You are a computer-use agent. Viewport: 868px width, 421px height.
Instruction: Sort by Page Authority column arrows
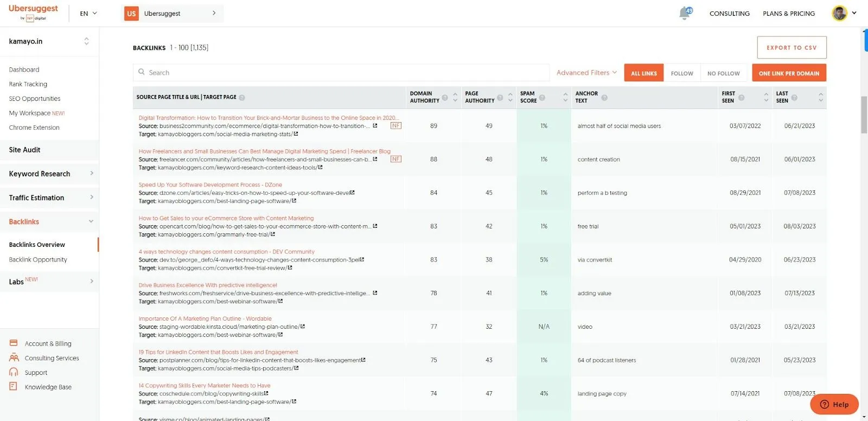click(x=510, y=97)
